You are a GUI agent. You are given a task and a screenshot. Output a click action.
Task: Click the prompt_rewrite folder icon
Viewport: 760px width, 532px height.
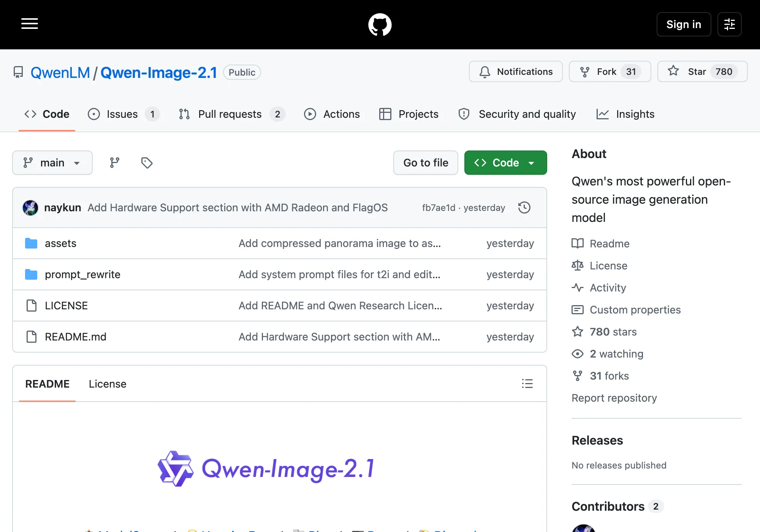pos(31,274)
